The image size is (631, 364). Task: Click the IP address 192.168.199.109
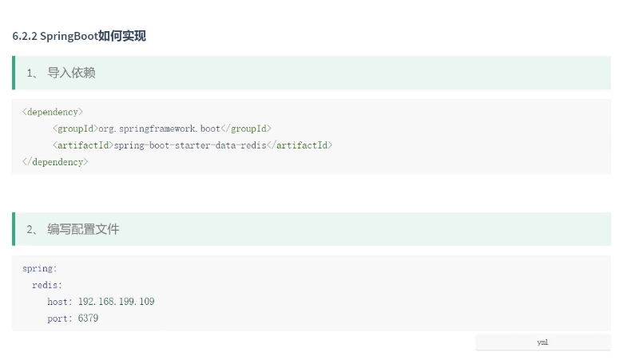[x=117, y=302]
